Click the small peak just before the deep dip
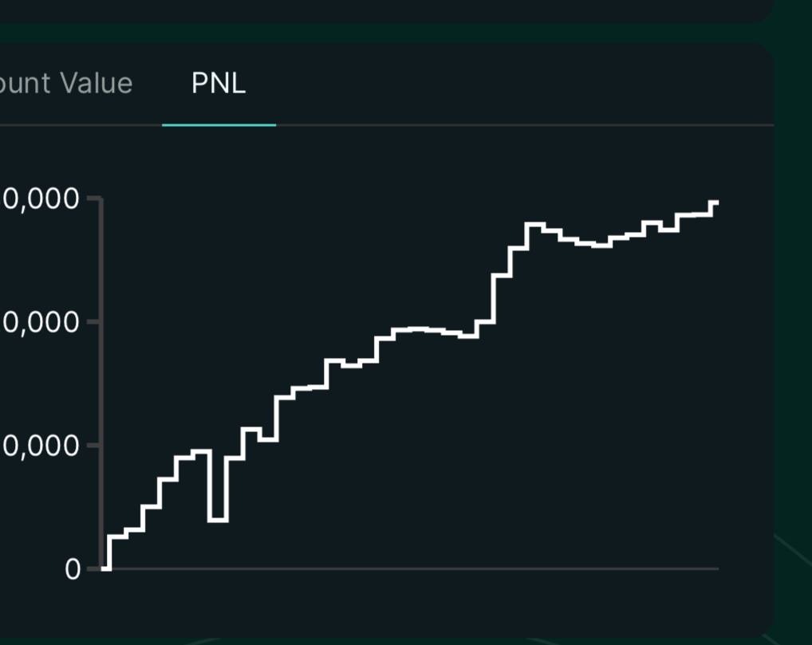 point(200,451)
